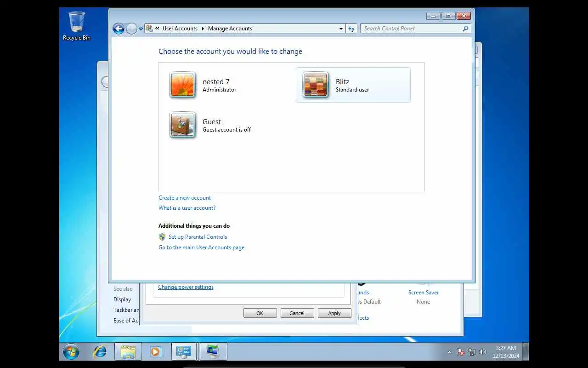Open the address bar history dropdown
588x368 pixels.
pos(341,29)
